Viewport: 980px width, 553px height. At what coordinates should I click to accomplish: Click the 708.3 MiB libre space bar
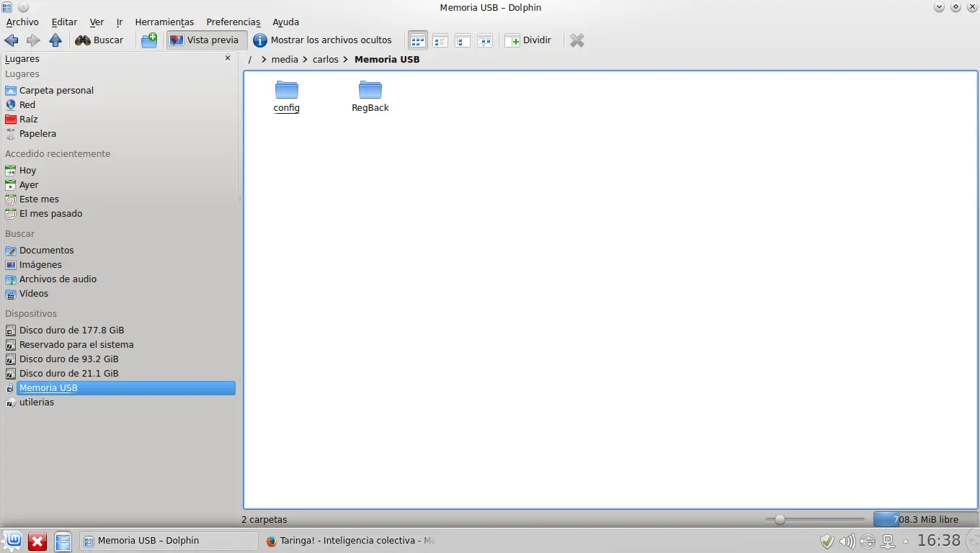click(x=925, y=519)
